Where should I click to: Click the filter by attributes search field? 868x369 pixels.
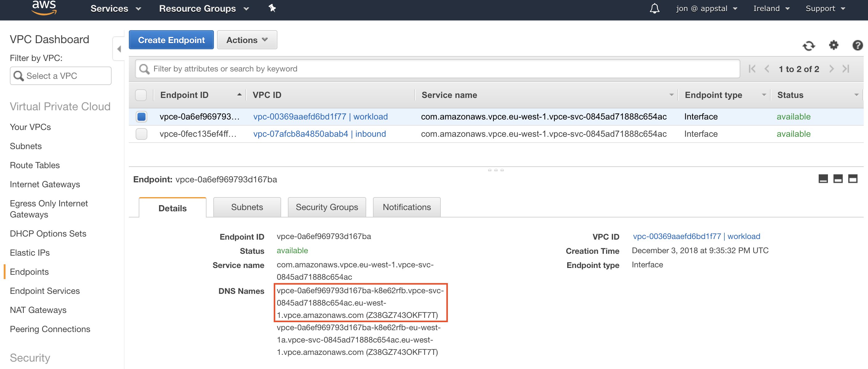(438, 69)
